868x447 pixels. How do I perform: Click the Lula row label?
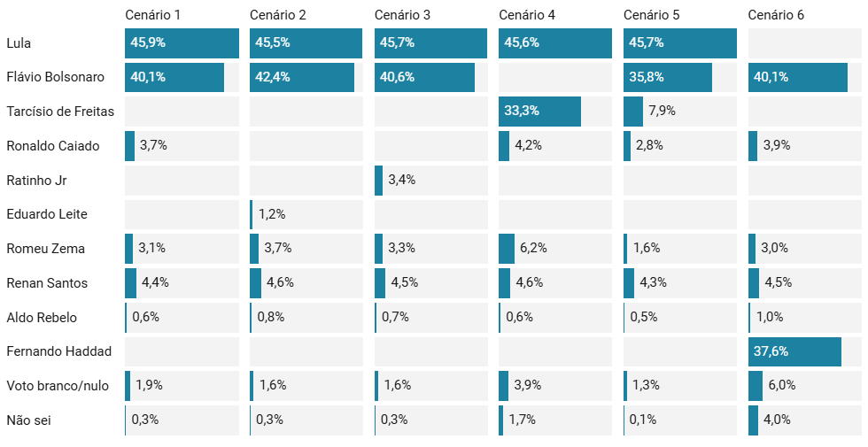[19, 43]
